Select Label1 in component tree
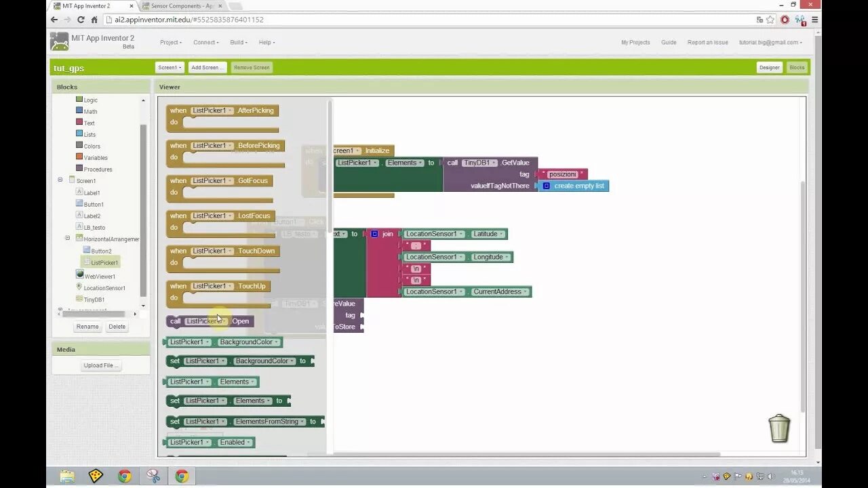 pyautogui.click(x=92, y=192)
